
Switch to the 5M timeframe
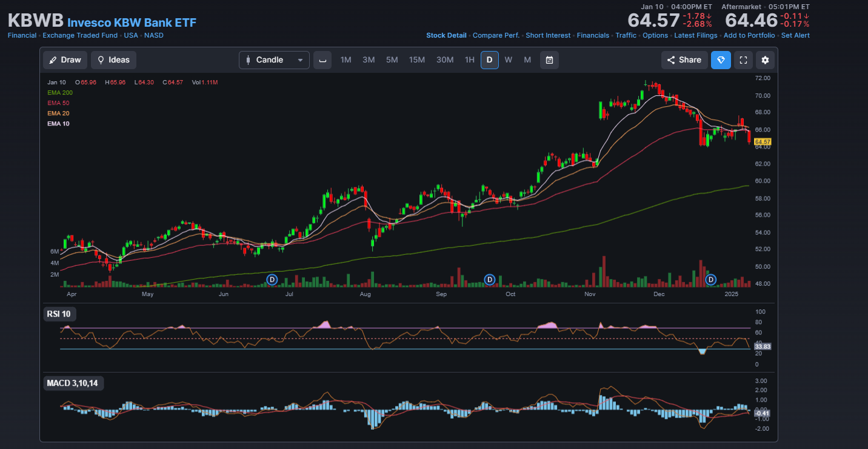point(392,60)
